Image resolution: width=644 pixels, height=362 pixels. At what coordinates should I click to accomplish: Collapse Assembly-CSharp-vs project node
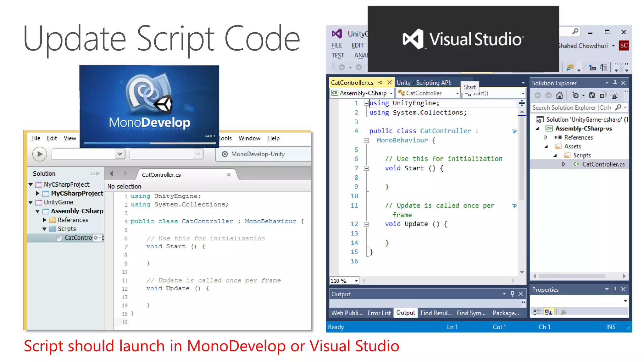pos(537,129)
